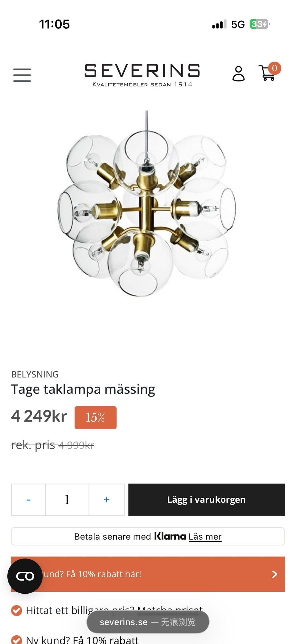Tap the Severins logo
Screen dimensions: 296x644
(x=142, y=75)
